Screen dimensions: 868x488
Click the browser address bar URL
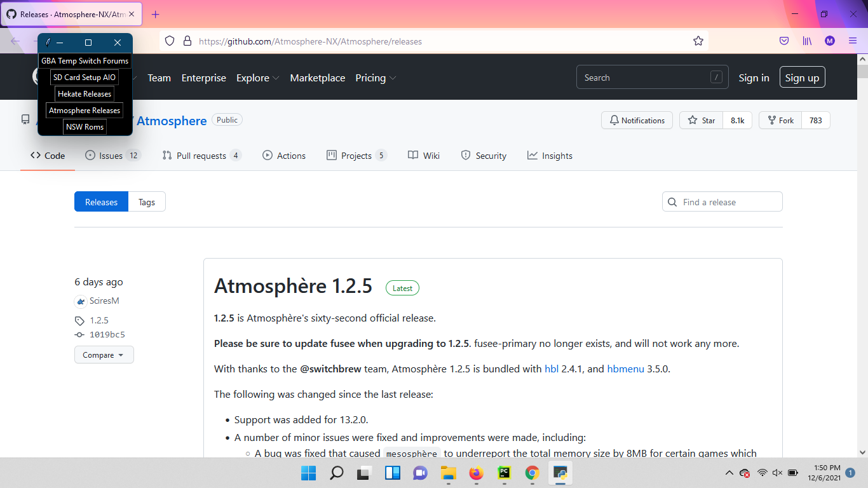click(310, 41)
